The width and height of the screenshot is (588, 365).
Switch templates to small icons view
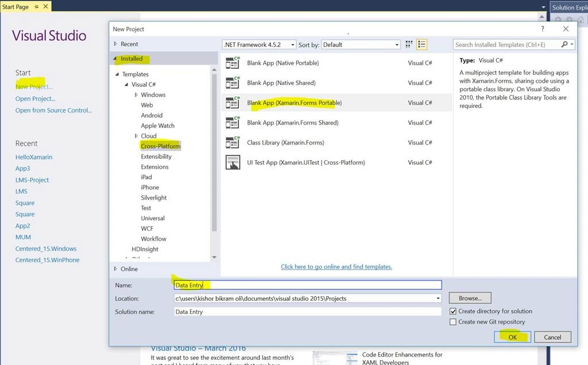pos(409,45)
